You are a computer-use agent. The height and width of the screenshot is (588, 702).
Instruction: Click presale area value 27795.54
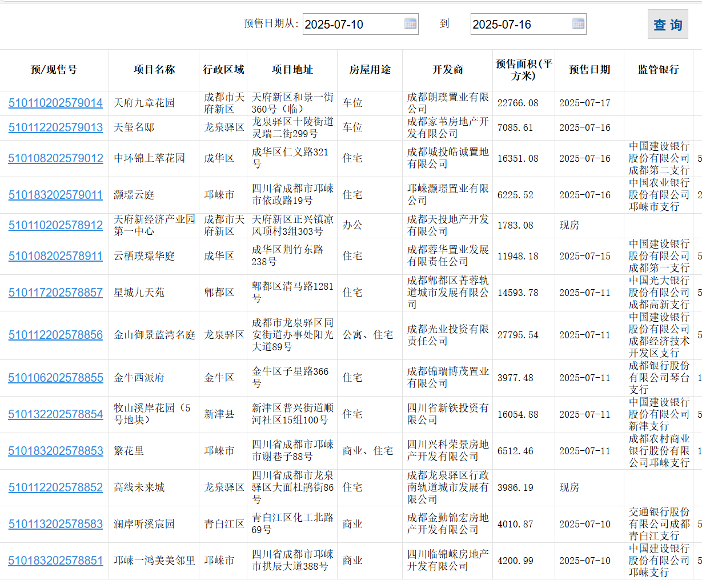[518, 335]
